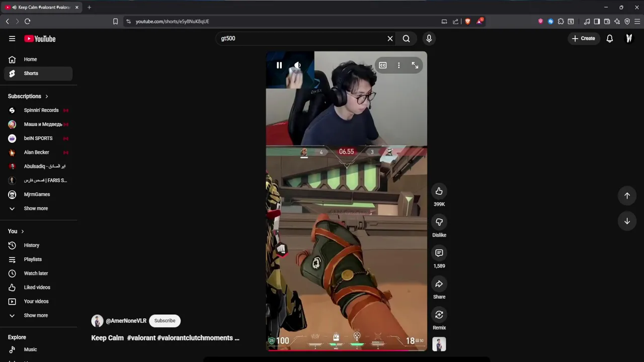Open the notifications bell

pos(609,38)
